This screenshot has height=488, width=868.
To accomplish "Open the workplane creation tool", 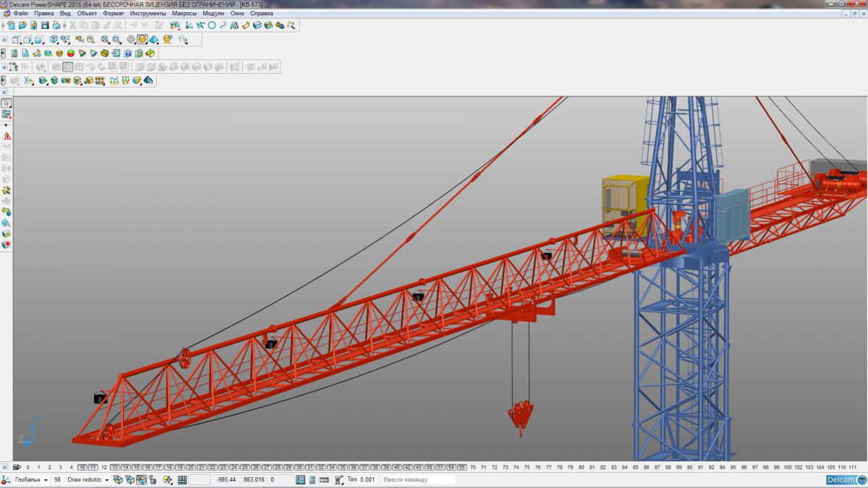I will (188, 25).
